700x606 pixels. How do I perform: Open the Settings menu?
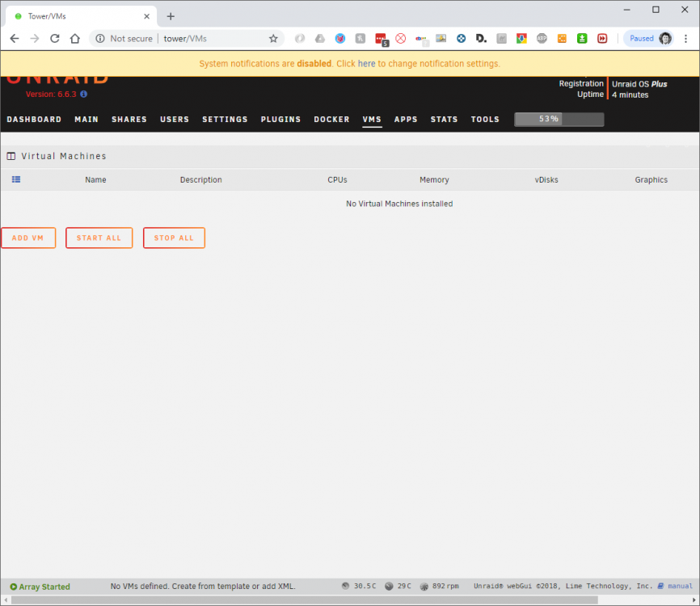coord(225,119)
